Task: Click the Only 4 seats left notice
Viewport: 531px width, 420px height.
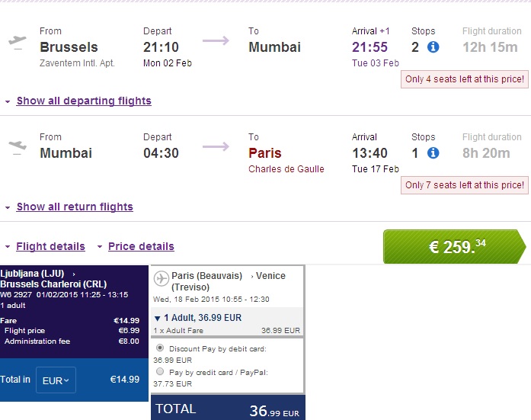Action: click(465, 79)
